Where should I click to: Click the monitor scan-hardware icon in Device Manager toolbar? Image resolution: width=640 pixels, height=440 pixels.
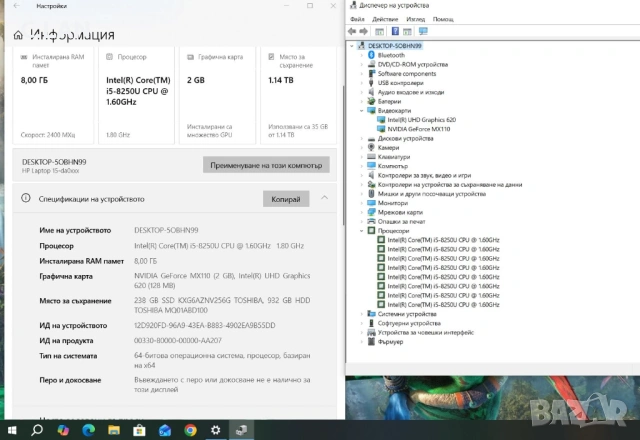tap(423, 31)
